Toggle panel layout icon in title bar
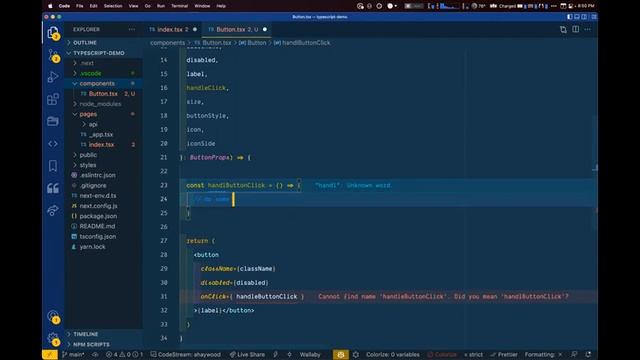640x360 pixels. click(577, 17)
